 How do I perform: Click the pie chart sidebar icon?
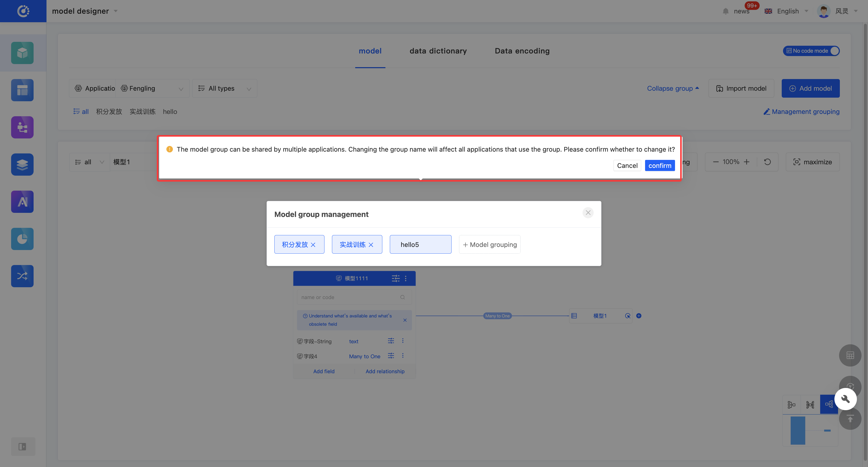coord(22,239)
